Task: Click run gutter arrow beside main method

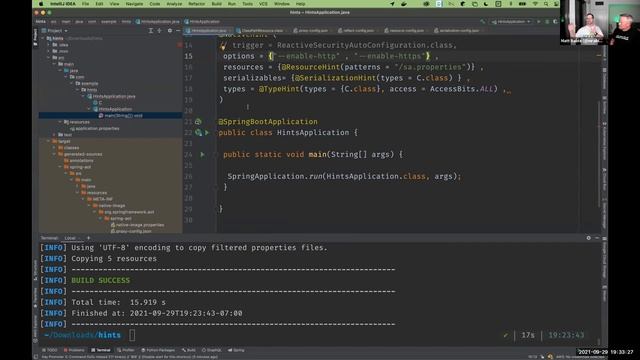Action: click(x=202, y=155)
